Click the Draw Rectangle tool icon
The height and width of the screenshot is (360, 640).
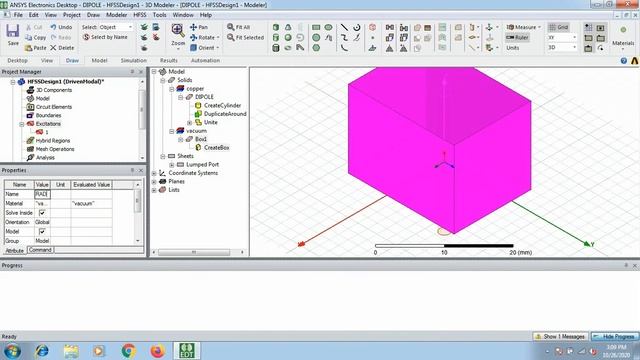click(316, 27)
